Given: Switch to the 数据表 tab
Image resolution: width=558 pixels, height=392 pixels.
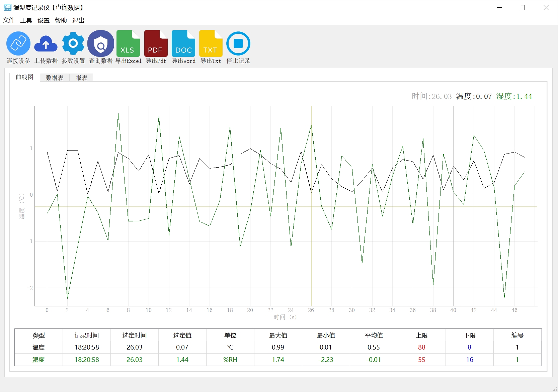Looking at the screenshot, I should [55, 78].
